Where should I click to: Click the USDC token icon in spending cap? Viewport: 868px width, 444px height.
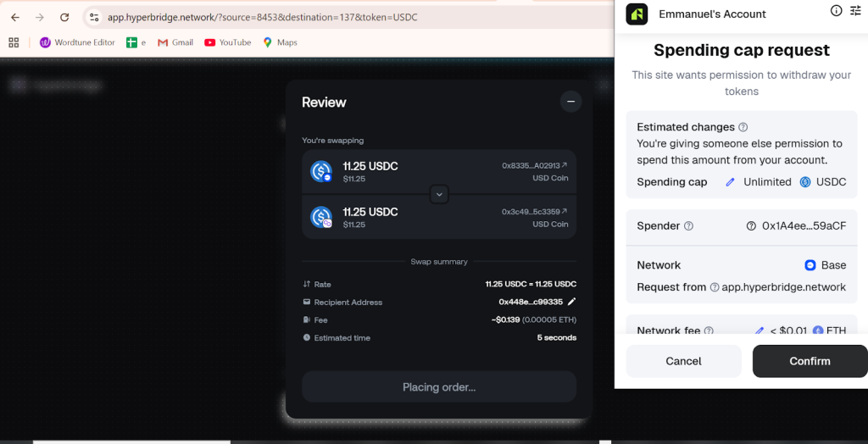[805, 182]
